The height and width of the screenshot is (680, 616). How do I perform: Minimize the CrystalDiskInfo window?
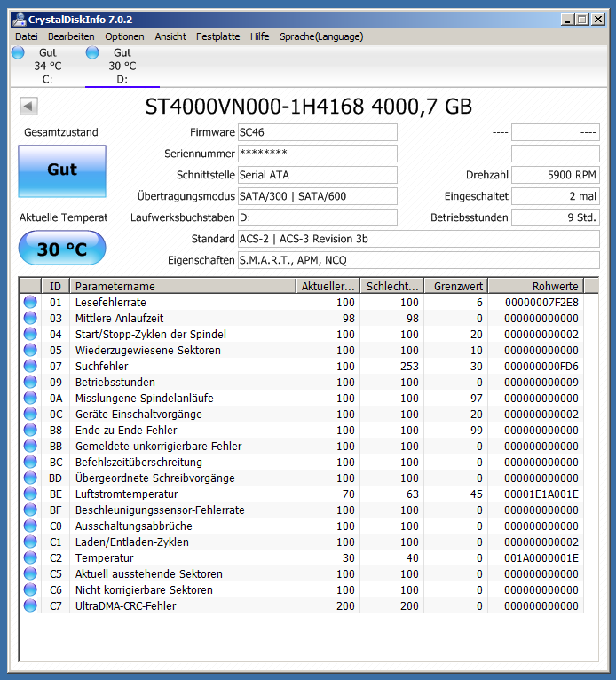[567, 20]
